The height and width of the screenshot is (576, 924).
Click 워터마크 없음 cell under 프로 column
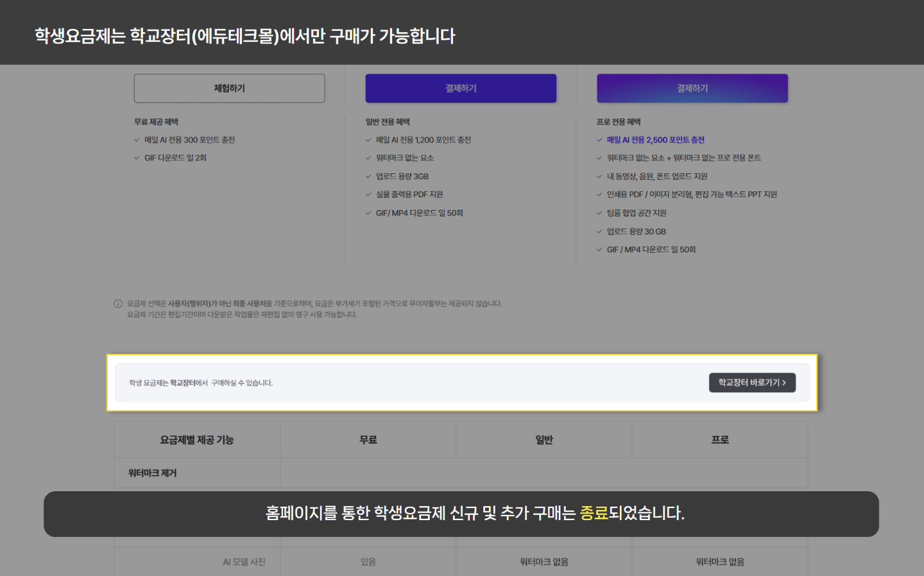click(x=720, y=562)
